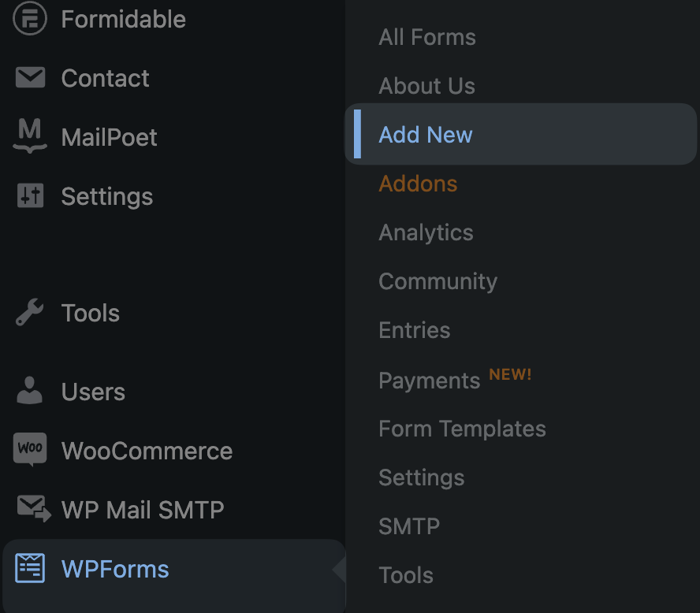Open All Forms submenu item
700x613 pixels.
pyautogui.click(x=427, y=37)
